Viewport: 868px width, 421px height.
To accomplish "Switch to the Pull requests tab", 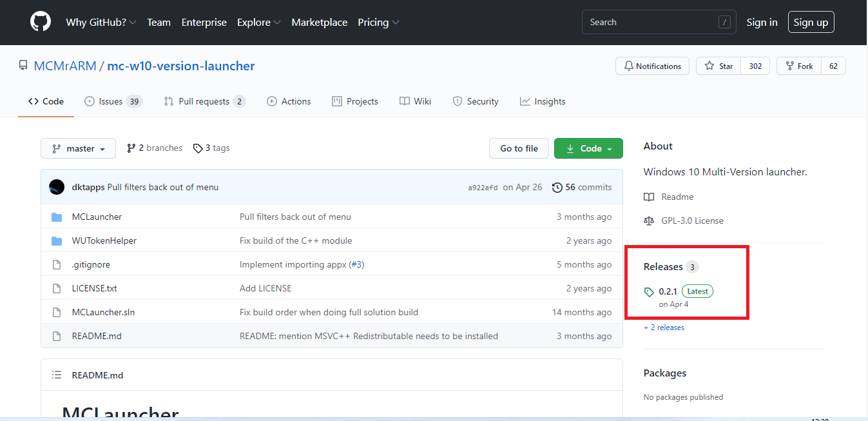I will (x=205, y=101).
